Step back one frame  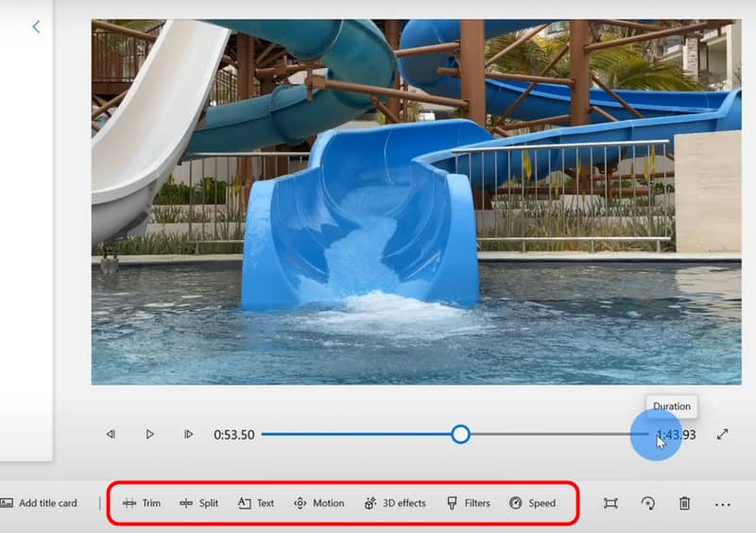pyautogui.click(x=111, y=435)
